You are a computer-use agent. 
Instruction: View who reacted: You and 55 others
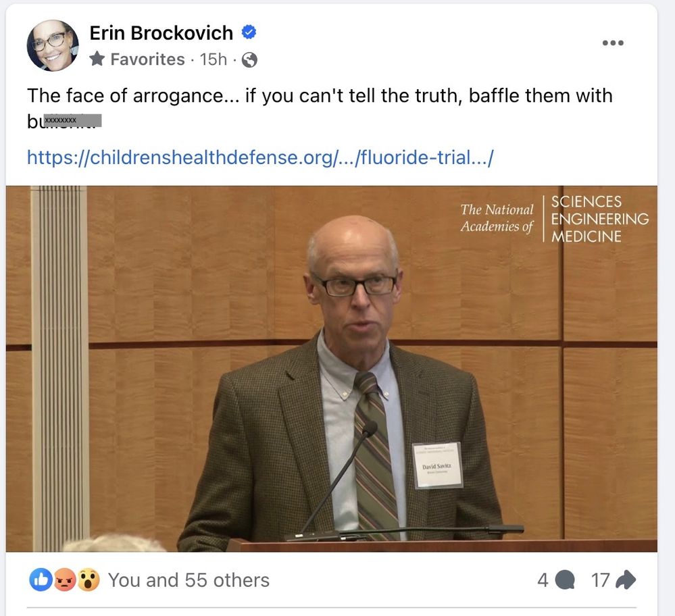tap(189, 580)
